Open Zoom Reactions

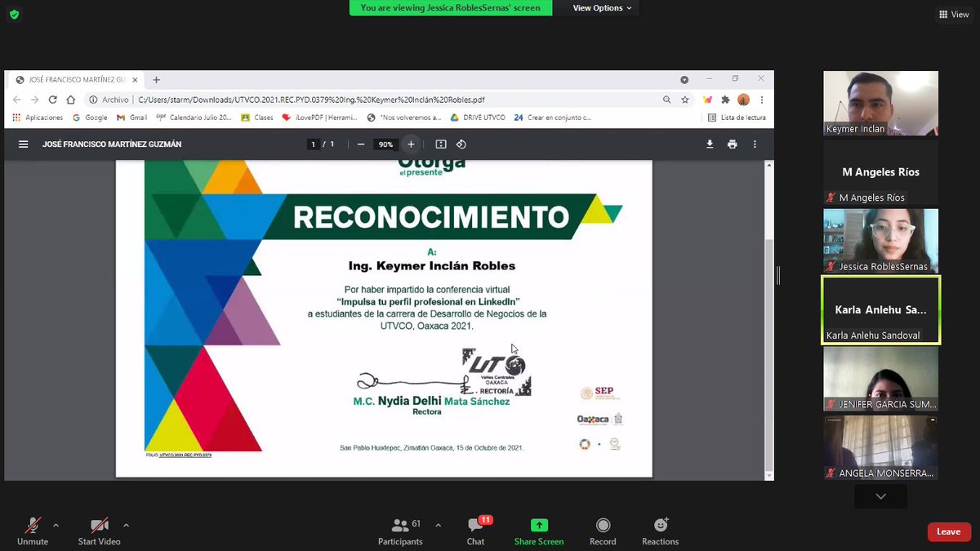[x=660, y=531]
